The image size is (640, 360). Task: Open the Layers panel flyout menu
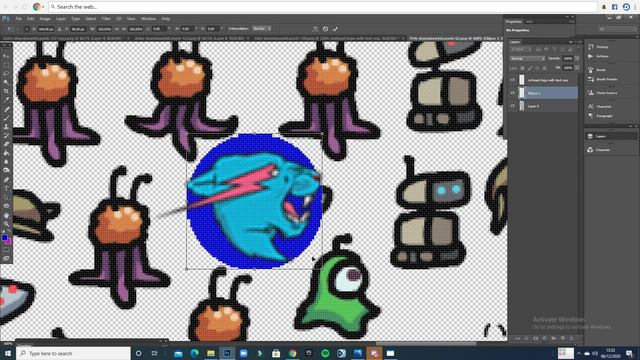coord(578,42)
